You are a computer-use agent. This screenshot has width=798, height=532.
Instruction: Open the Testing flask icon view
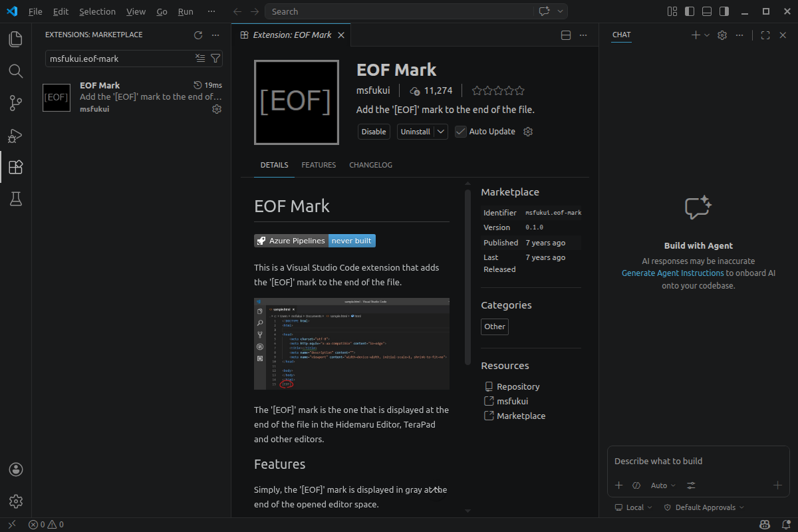(16, 199)
